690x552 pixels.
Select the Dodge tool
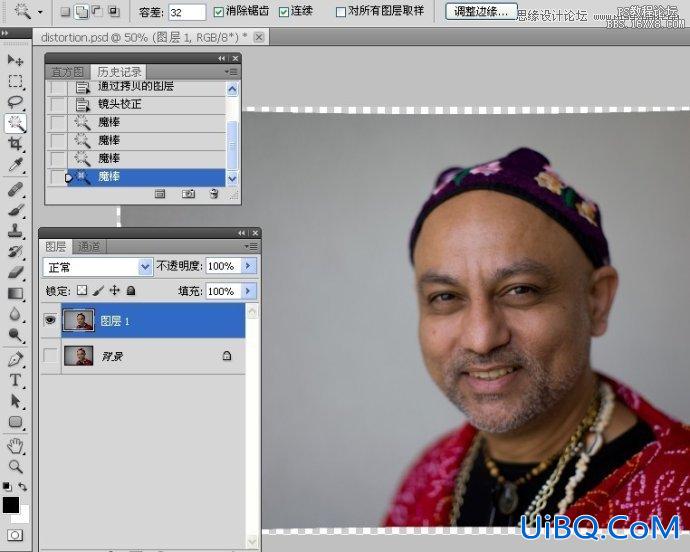tap(15, 335)
